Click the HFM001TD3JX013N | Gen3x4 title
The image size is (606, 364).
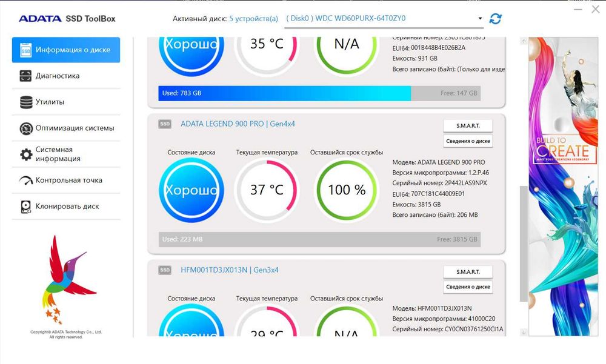tap(230, 270)
